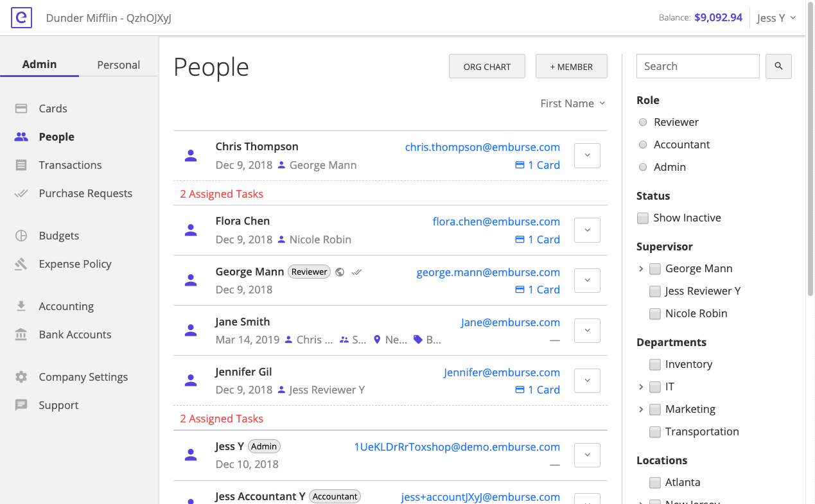Click the Expense Policy gavel icon

(21, 264)
